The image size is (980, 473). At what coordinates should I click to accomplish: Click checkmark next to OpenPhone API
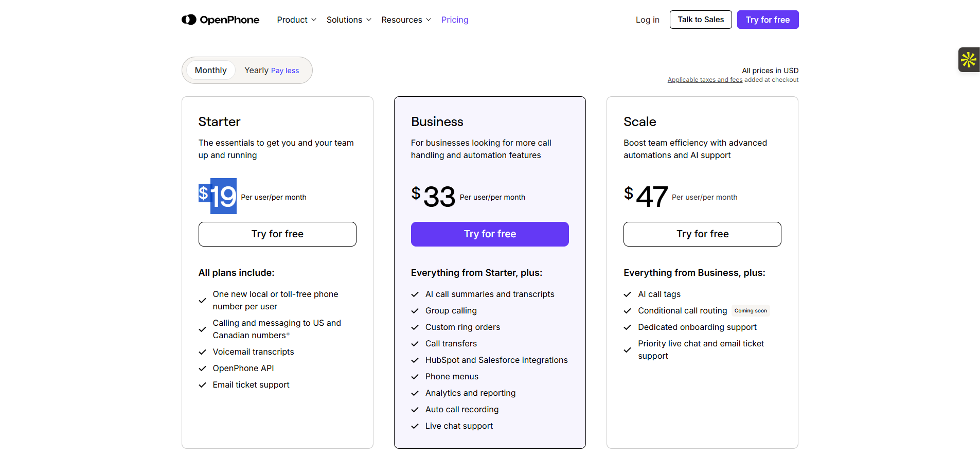click(202, 369)
